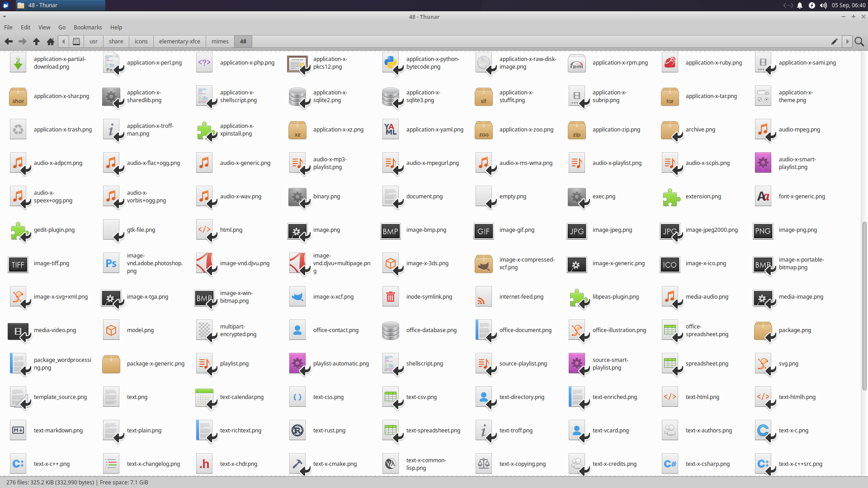This screenshot has width=868, height=488.
Task: Navigate back using the back arrow button
Action: click(x=8, y=41)
